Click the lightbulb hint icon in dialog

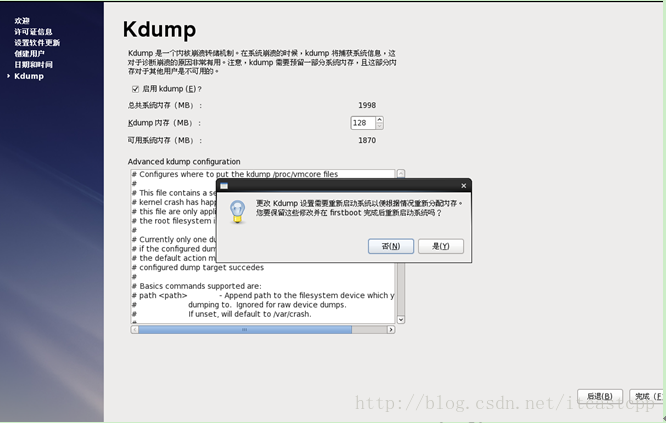237,212
